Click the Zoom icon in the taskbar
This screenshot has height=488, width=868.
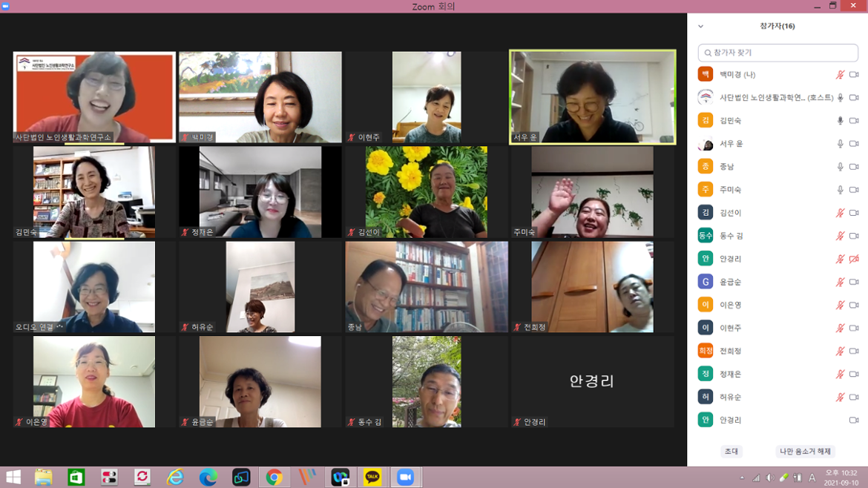[x=405, y=478]
